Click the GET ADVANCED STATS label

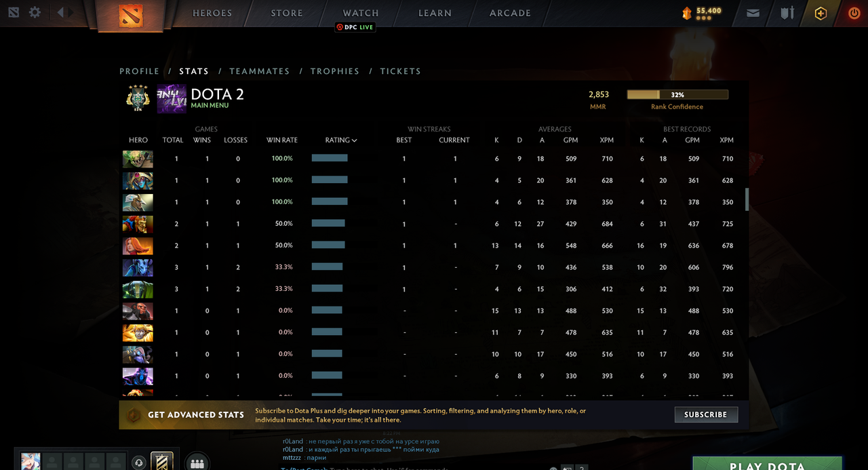click(196, 414)
